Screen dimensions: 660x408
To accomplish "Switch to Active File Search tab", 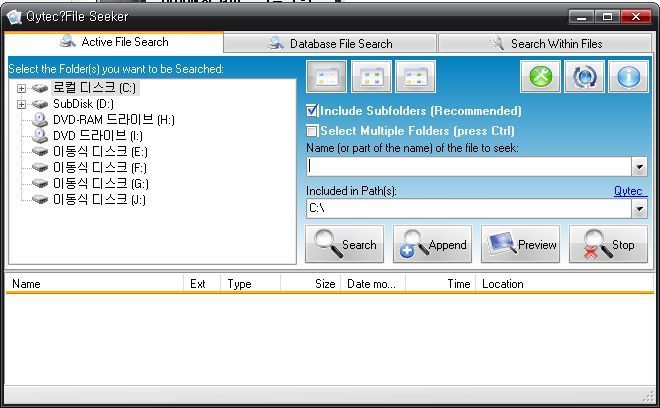I will click(114, 42).
